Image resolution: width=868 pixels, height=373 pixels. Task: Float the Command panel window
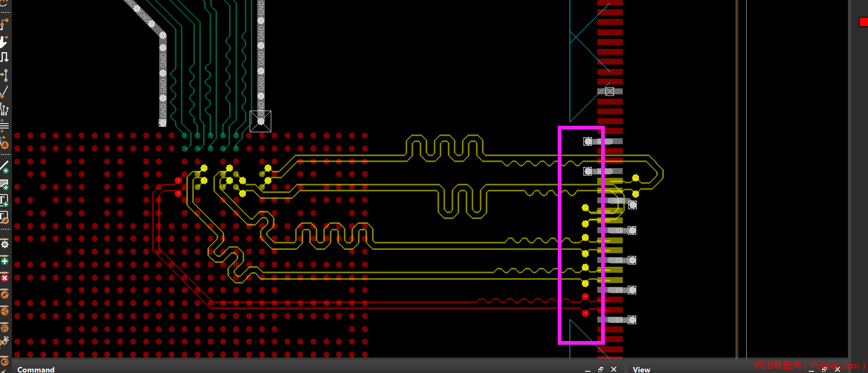(x=601, y=369)
